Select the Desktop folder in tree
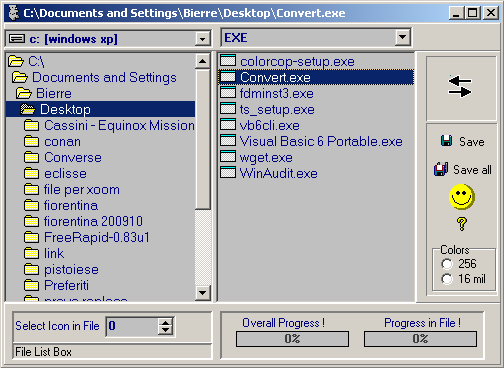This screenshot has width=504, height=368. [x=100, y=109]
